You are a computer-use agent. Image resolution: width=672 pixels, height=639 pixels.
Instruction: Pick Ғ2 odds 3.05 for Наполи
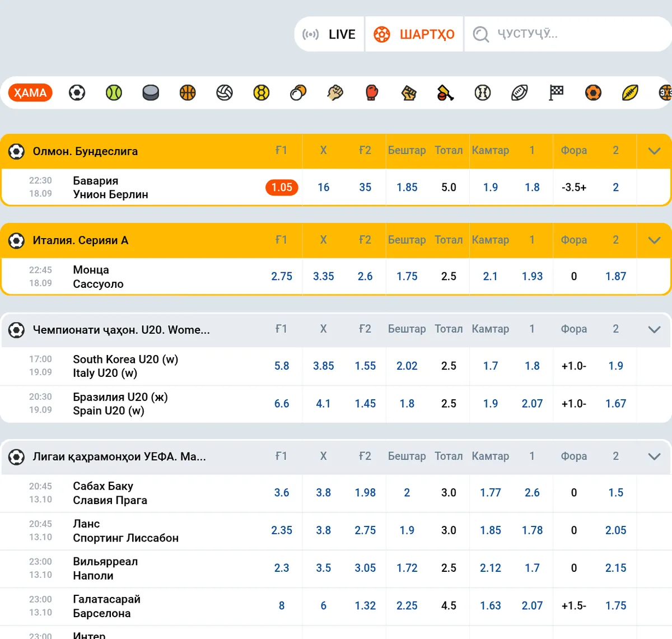tap(365, 568)
